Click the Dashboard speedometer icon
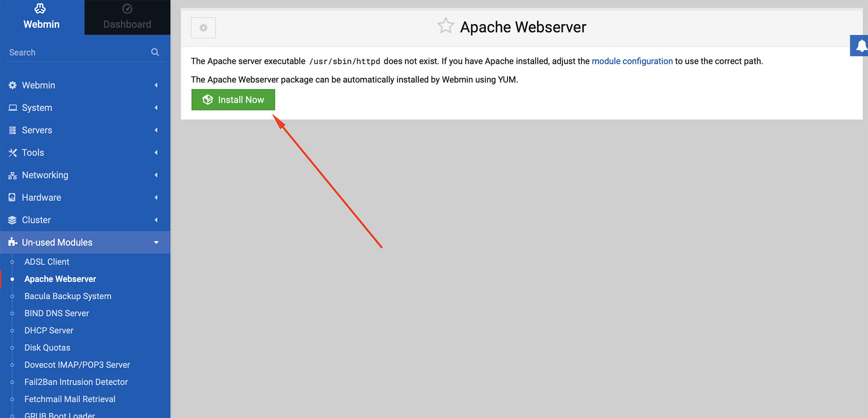This screenshot has height=418, width=868. (127, 8)
